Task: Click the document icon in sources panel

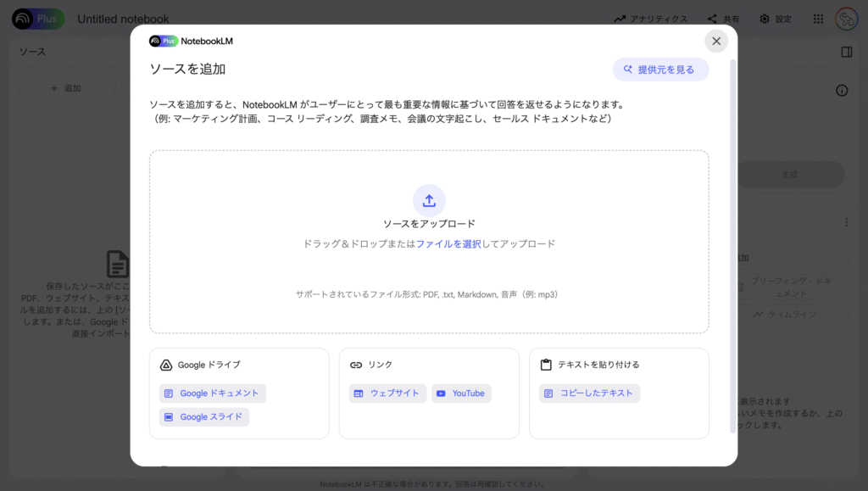Action: (117, 264)
